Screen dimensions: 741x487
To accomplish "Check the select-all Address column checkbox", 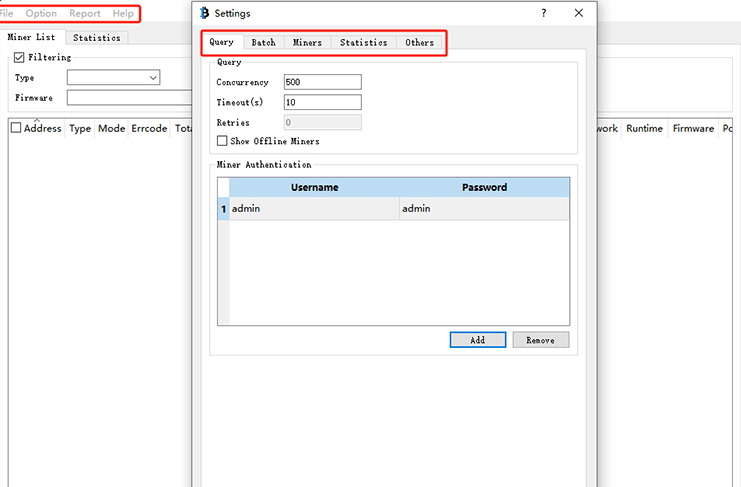I will coord(15,128).
